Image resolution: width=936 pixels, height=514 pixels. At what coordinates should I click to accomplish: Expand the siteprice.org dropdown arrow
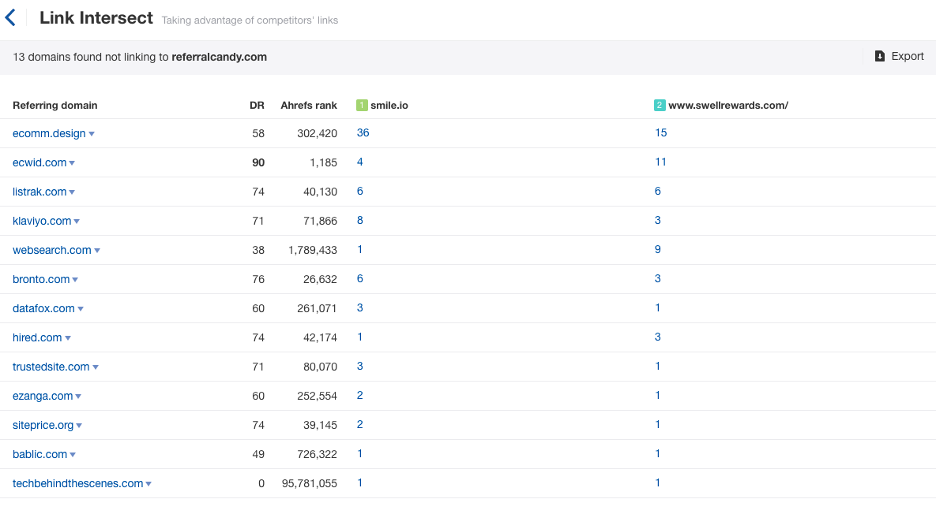[79, 426]
